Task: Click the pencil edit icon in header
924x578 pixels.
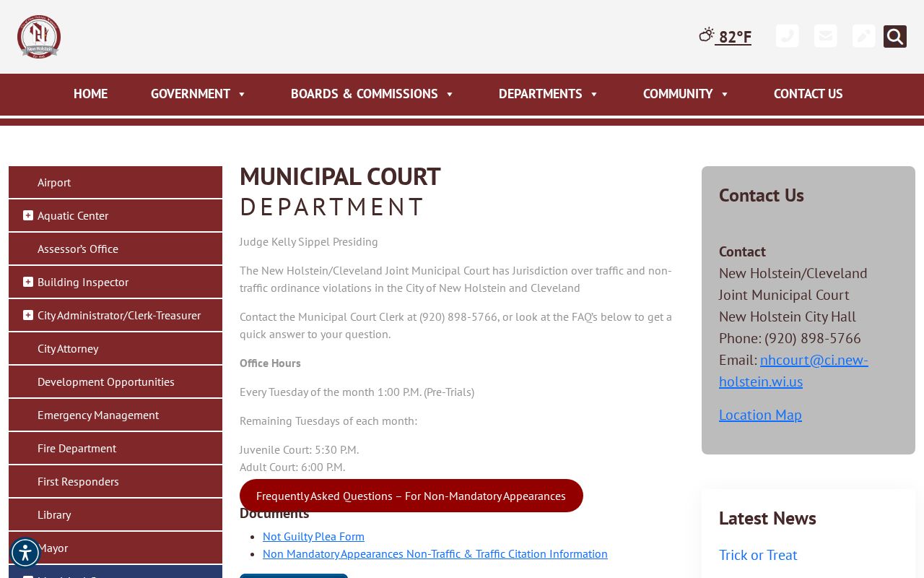Action: coord(864,36)
